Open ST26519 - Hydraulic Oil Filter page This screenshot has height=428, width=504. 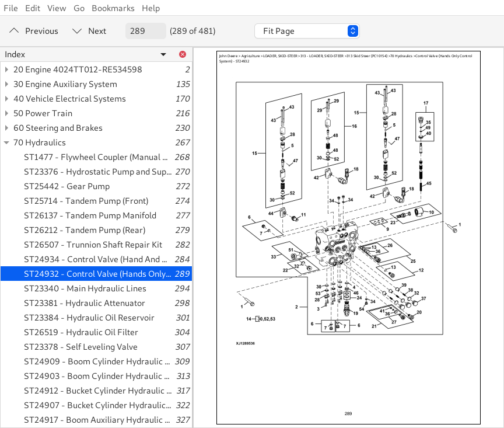coord(81,332)
